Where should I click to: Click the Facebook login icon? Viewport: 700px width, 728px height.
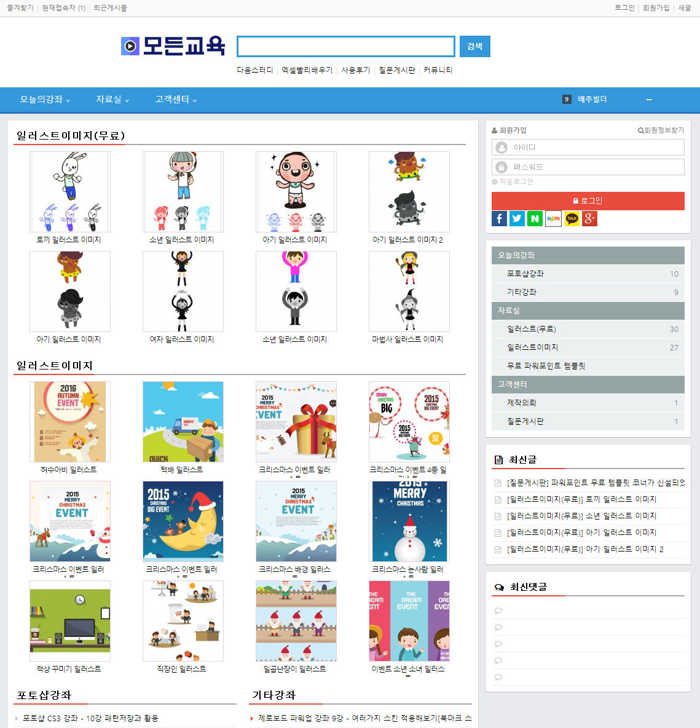499,218
